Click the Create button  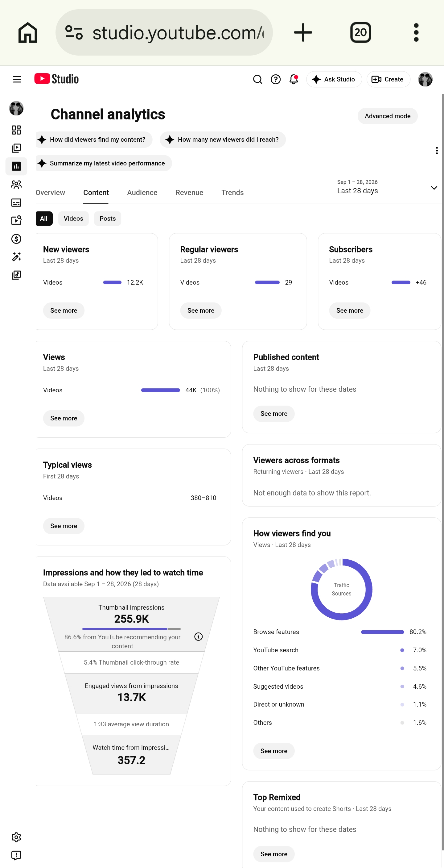pos(388,79)
